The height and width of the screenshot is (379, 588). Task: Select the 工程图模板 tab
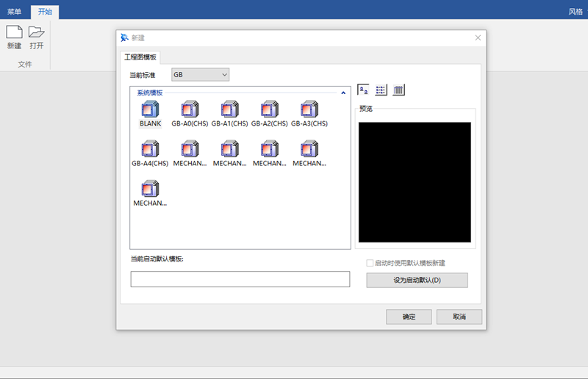[x=140, y=57]
